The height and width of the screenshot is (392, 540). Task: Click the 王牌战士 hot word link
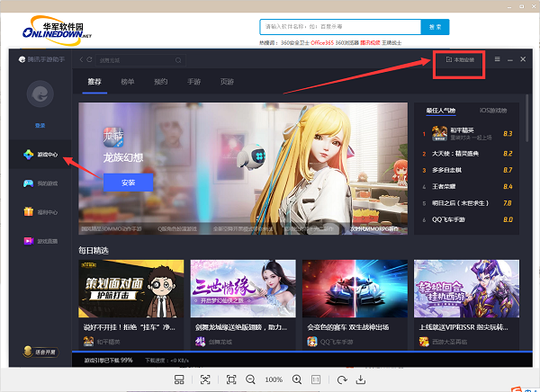point(391,42)
